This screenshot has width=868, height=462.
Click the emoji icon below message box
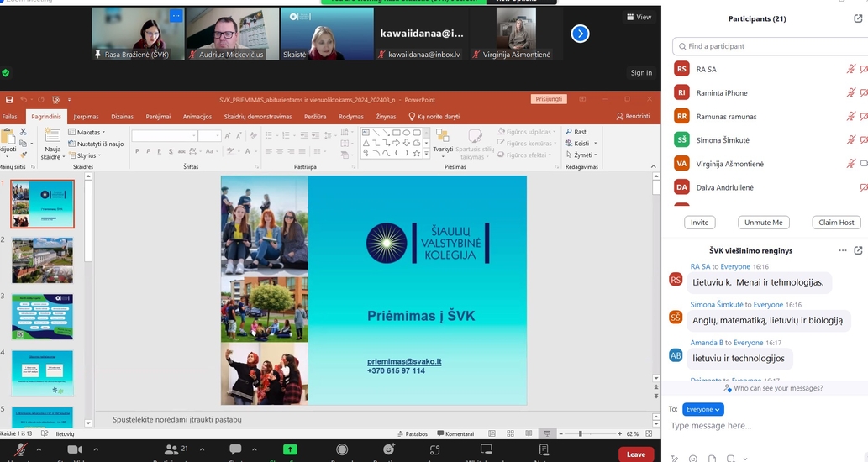[693, 458]
